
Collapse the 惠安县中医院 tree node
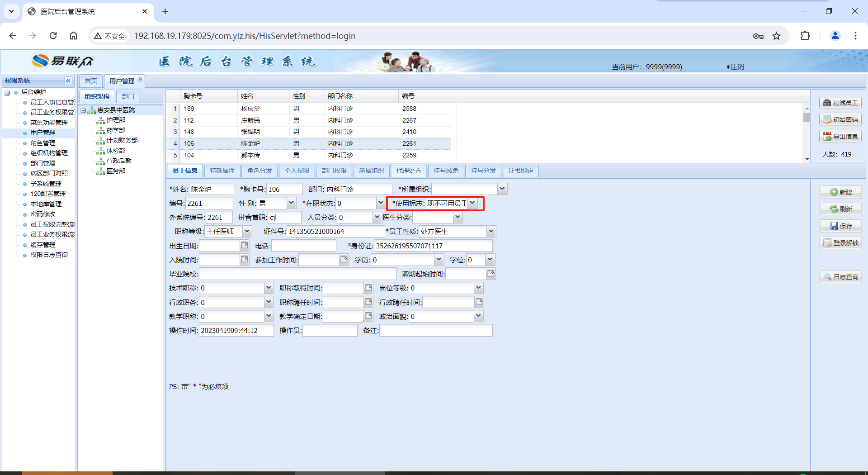pos(83,110)
